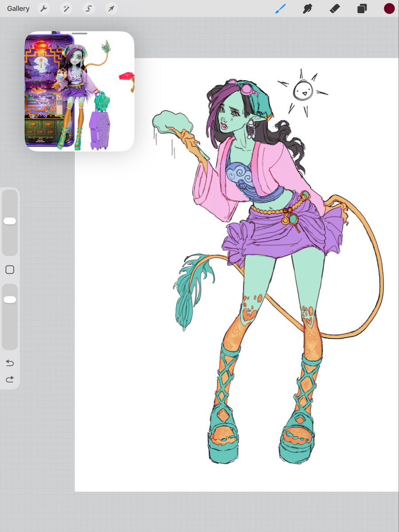Screen dimensions: 399x532
Task: Tap the reference image doll photo
Action: 79,92
